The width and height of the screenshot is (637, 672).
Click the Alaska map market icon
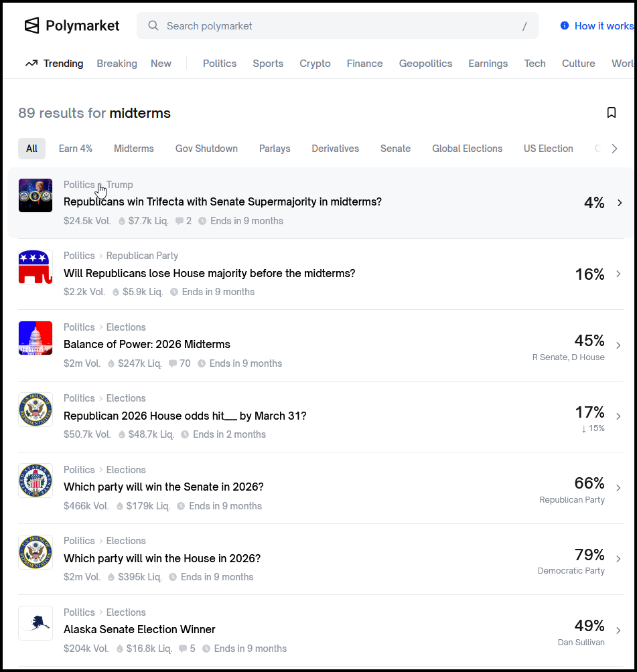[x=36, y=623]
